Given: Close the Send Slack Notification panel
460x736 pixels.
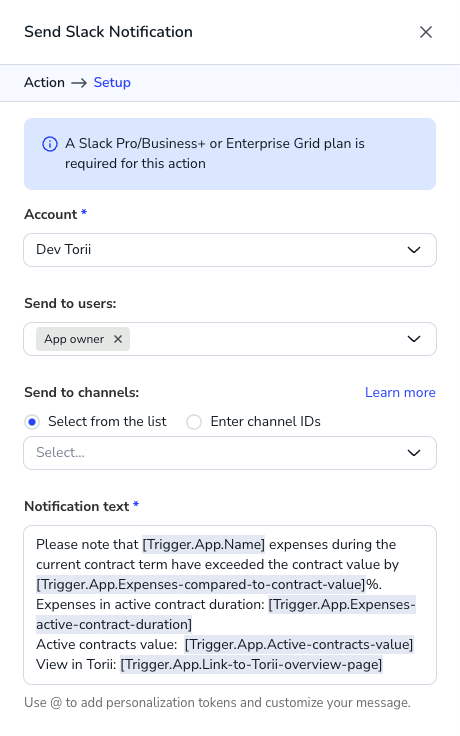Looking at the screenshot, I should click(x=426, y=32).
